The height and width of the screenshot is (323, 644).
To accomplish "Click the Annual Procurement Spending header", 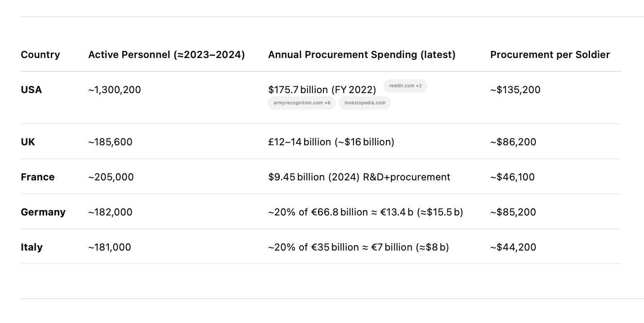I will (x=362, y=54).
